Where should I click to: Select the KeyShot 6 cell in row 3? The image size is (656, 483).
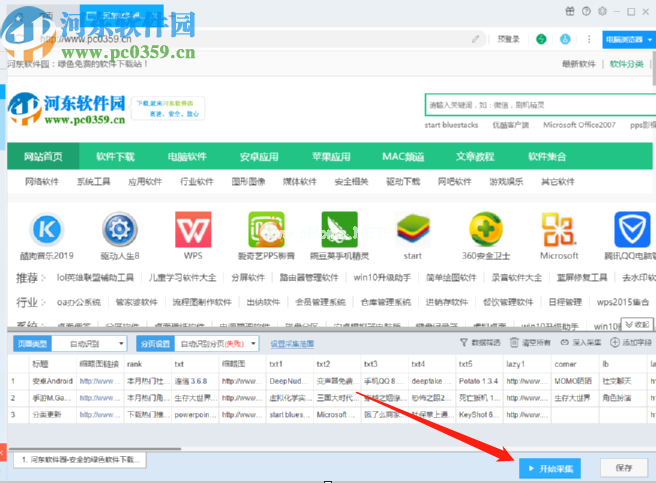point(479,415)
